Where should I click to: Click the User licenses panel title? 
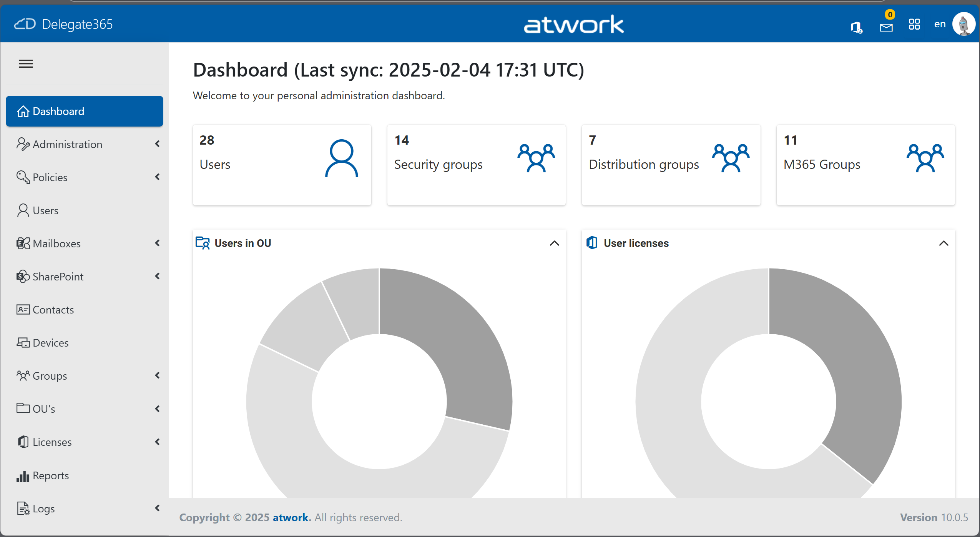pos(636,243)
